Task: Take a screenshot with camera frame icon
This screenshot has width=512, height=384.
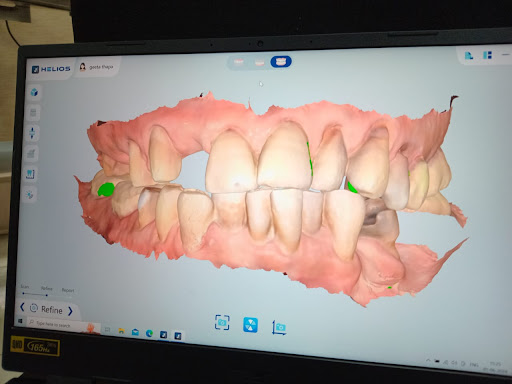Action: coord(222,322)
